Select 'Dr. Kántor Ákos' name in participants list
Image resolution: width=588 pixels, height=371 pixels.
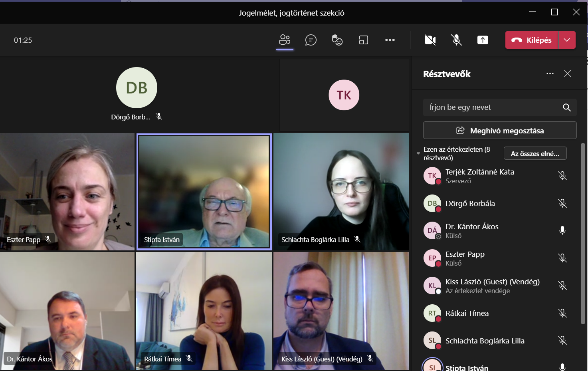click(472, 226)
